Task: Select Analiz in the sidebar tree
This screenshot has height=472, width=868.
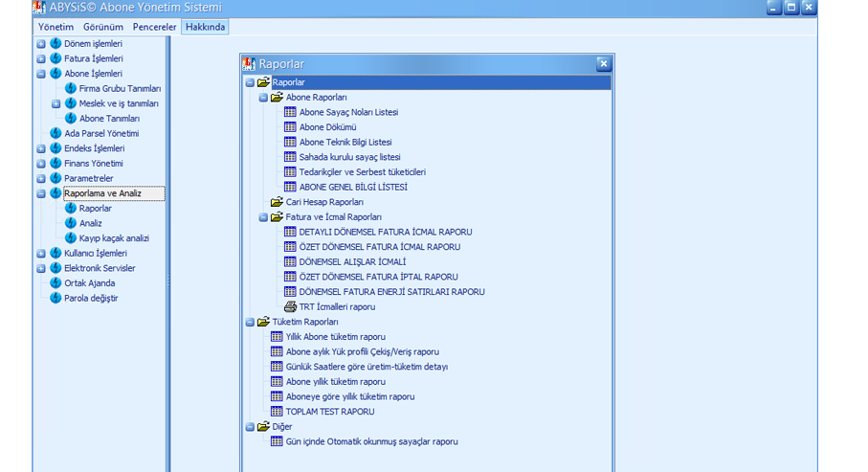Action: (x=90, y=223)
